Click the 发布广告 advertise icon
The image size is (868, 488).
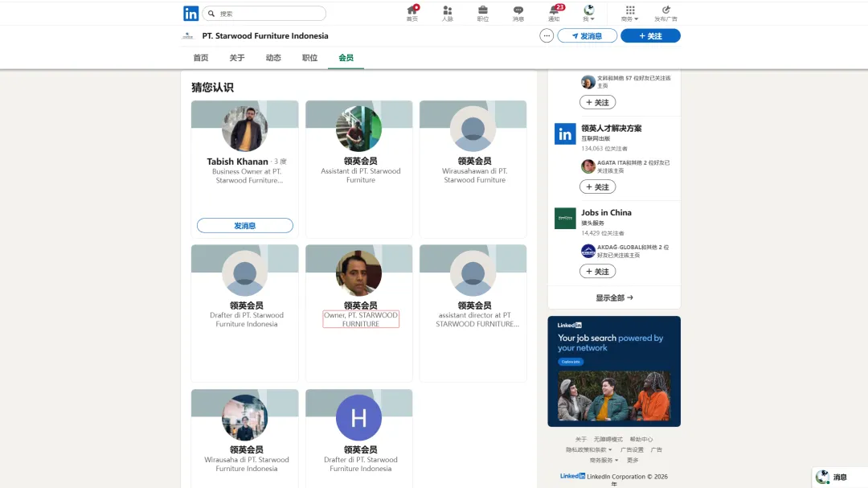click(x=666, y=13)
